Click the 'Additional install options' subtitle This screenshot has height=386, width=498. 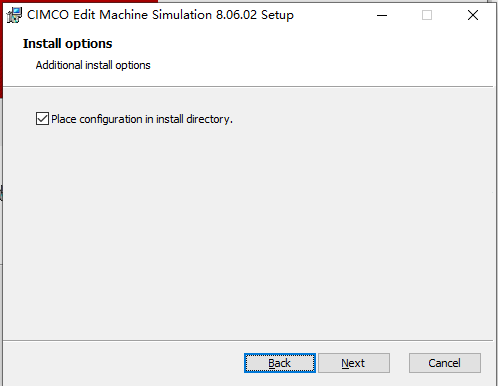tap(93, 65)
